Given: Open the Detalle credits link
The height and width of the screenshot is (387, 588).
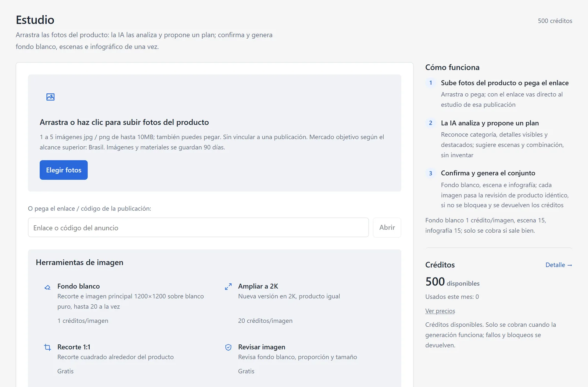Looking at the screenshot, I should click(x=559, y=265).
